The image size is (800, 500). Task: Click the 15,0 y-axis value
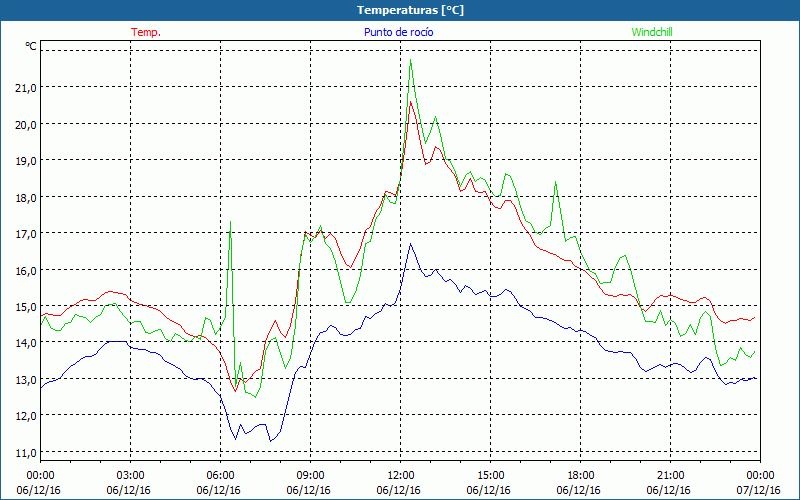coord(27,307)
